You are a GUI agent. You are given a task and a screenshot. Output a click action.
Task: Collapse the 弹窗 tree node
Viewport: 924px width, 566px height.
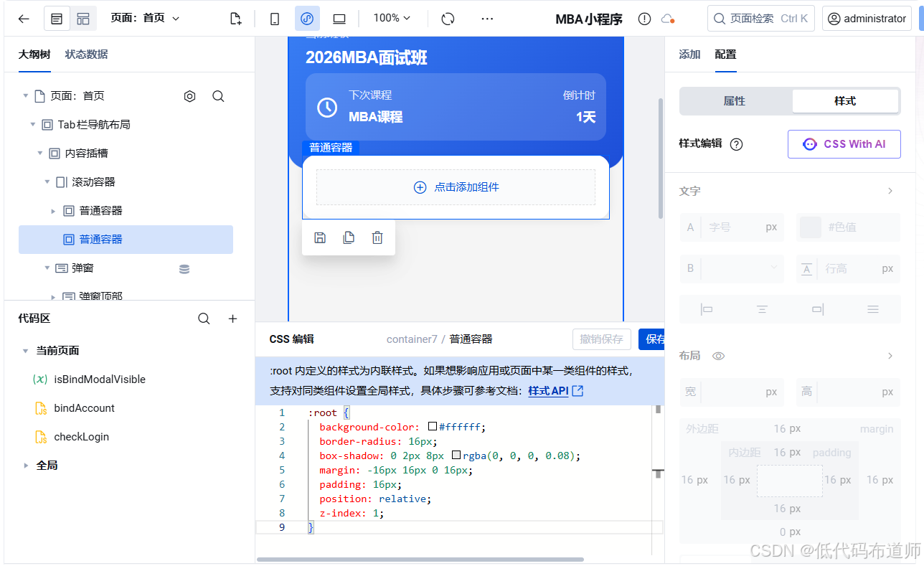coord(47,268)
